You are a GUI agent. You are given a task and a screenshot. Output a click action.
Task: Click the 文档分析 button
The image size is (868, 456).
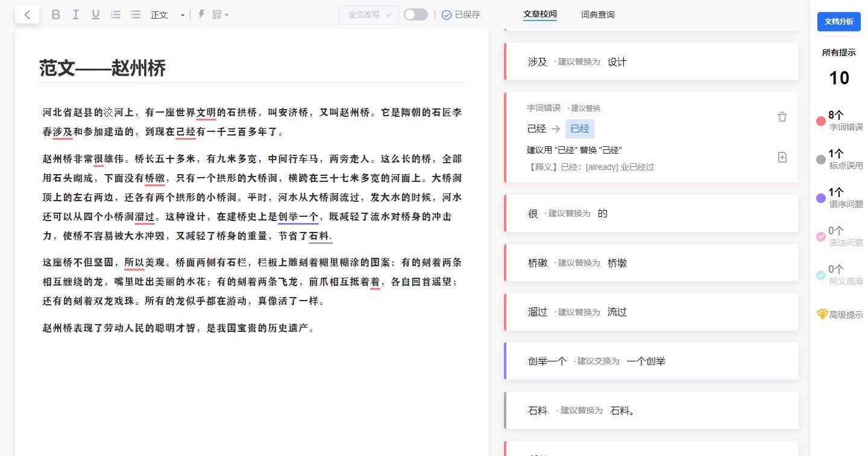(x=839, y=21)
